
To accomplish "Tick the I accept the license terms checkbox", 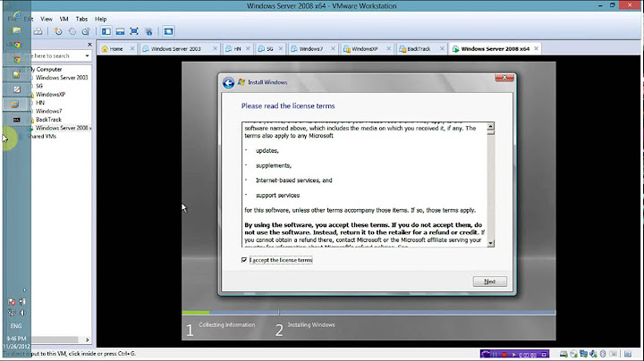I will pos(244,260).
